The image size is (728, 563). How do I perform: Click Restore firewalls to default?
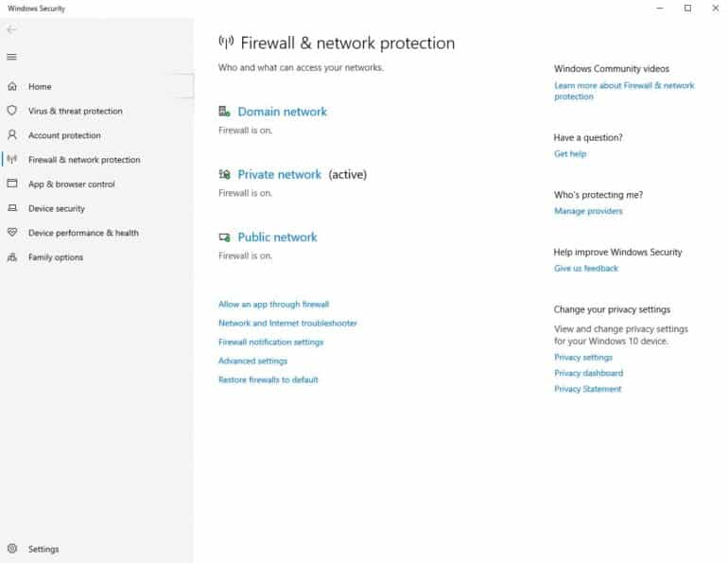(268, 379)
